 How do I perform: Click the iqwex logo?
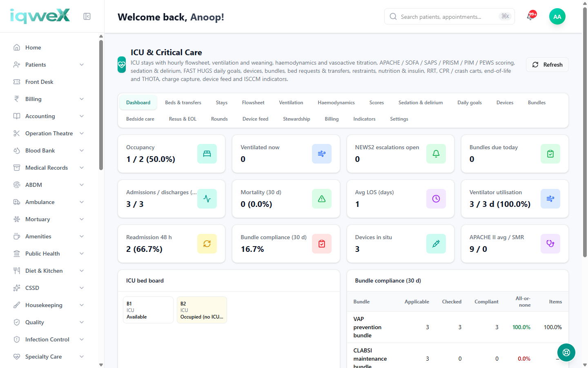40,16
